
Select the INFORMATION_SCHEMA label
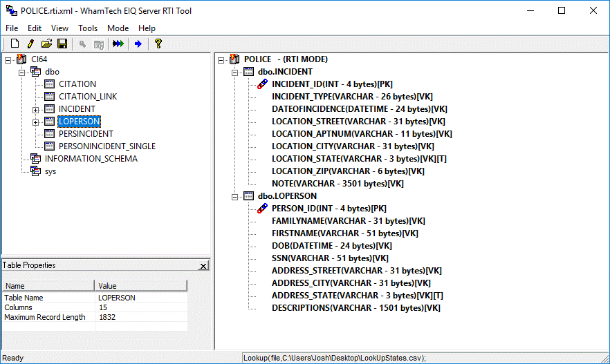(x=91, y=158)
